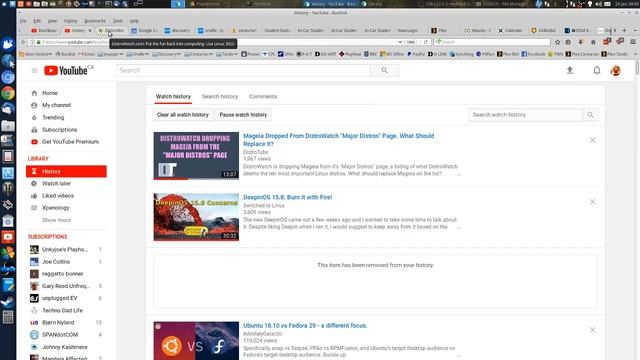Toggle Pause watch history
Viewport: 640px width, 360px height.
coord(243,115)
